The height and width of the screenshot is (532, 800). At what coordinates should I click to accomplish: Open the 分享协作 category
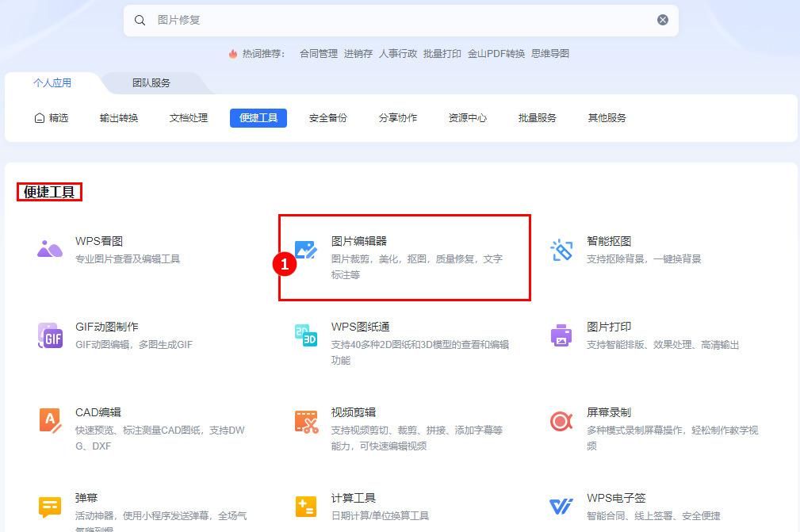click(x=398, y=118)
